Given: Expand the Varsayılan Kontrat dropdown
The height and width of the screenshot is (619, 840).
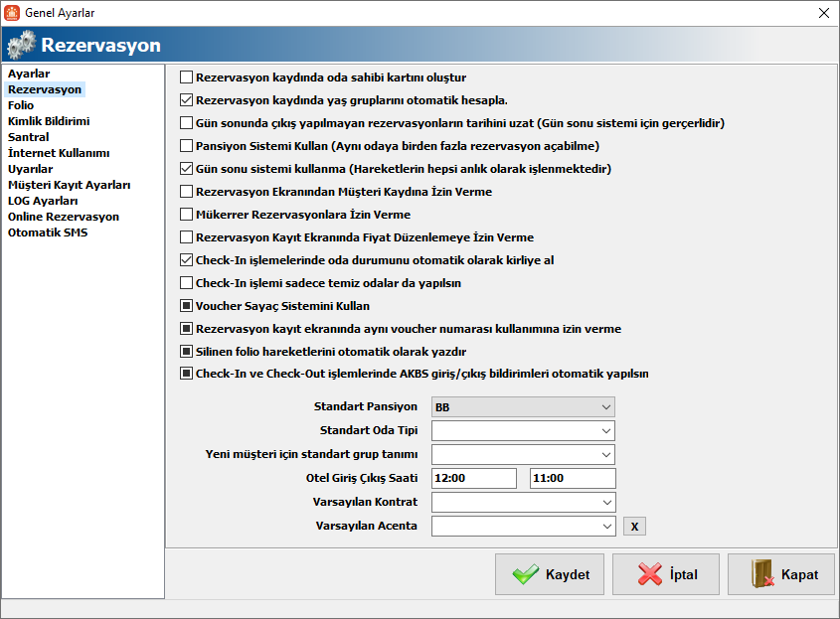Looking at the screenshot, I should [x=523, y=503].
